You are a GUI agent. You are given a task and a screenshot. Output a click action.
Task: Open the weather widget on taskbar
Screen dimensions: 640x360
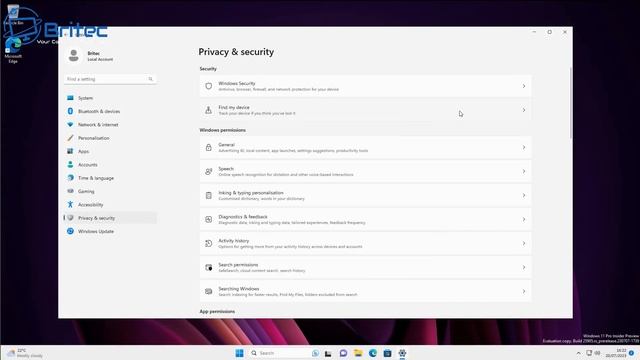pos(25,353)
